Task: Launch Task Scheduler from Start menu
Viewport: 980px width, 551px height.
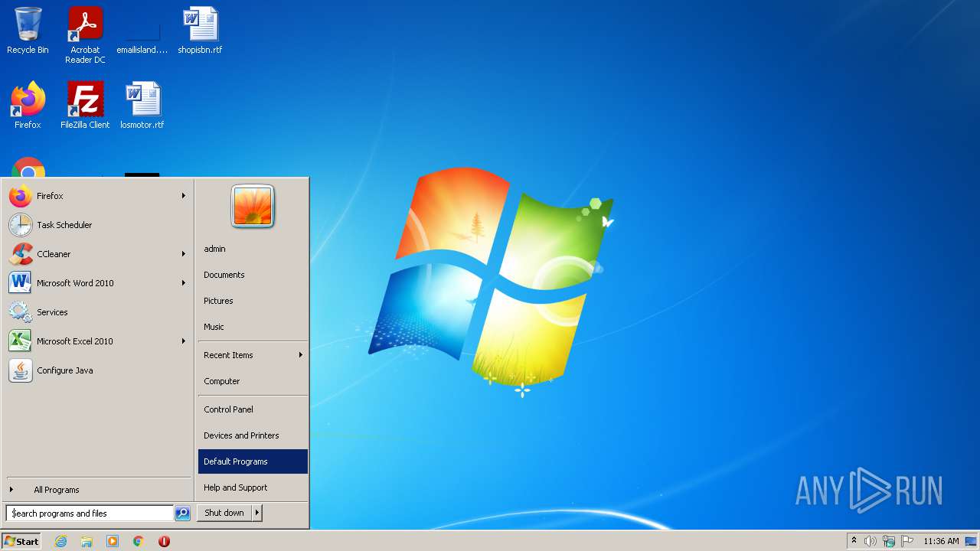Action: pos(98,225)
